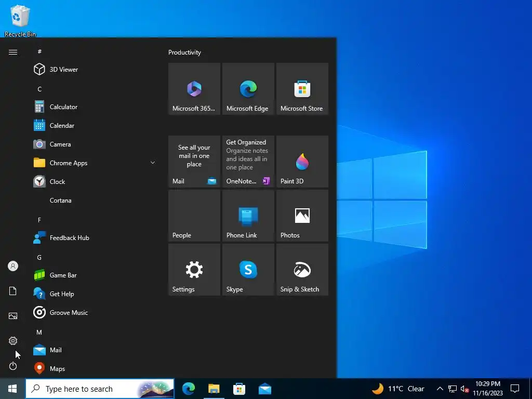Open 3D Viewer from the app list
Screen dimensions: 532x399
pos(94,70)
